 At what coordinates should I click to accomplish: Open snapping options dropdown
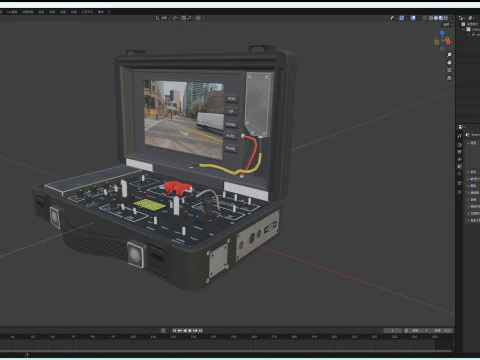pos(190,18)
